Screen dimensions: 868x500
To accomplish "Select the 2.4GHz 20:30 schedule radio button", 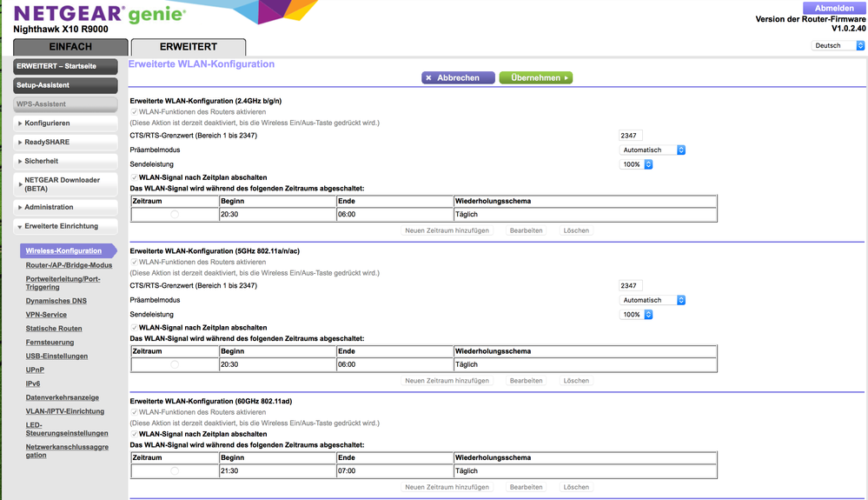I will (175, 214).
